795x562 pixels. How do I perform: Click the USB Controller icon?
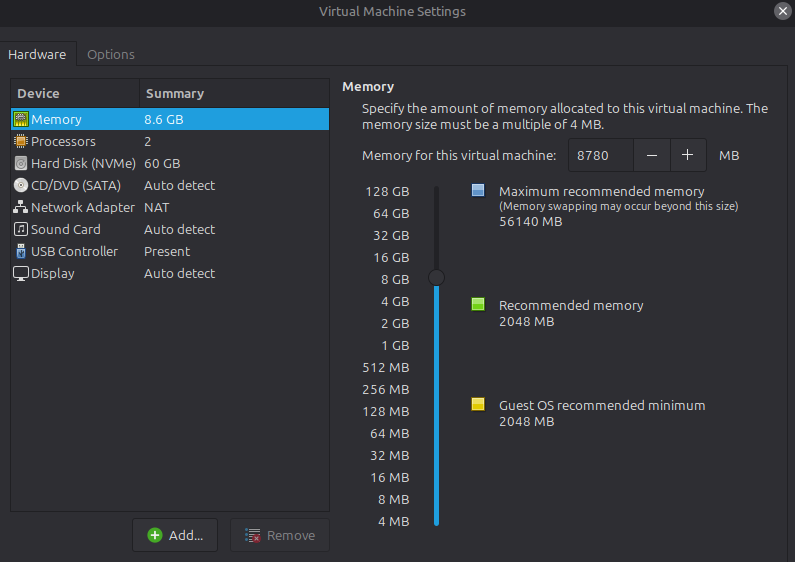coord(21,251)
